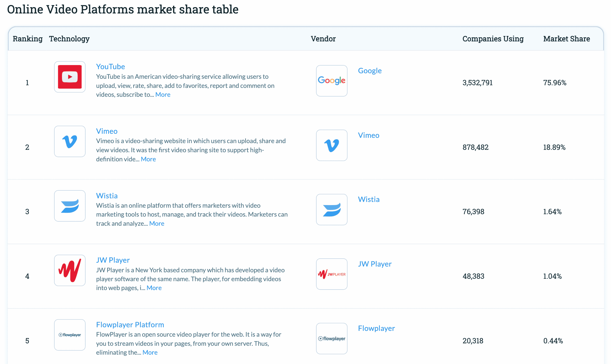The width and height of the screenshot is (611, 364).
Task: Open the Flowplayer Platform technology link
Action: click(x=130, y=325)
